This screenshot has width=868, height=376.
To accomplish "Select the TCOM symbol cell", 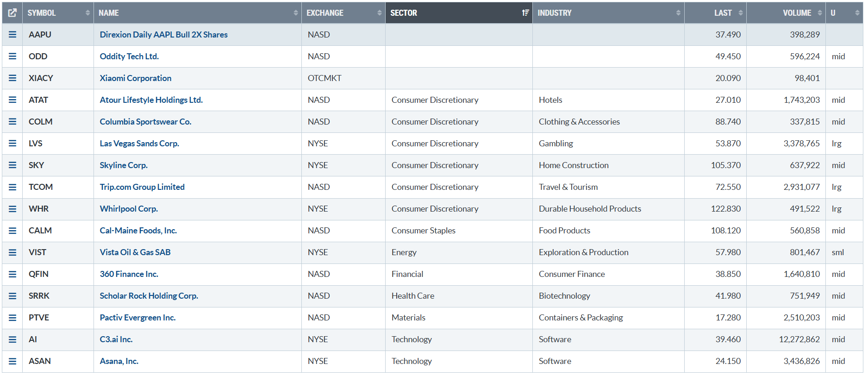I will pyautogui.click(x=41, y=187).
